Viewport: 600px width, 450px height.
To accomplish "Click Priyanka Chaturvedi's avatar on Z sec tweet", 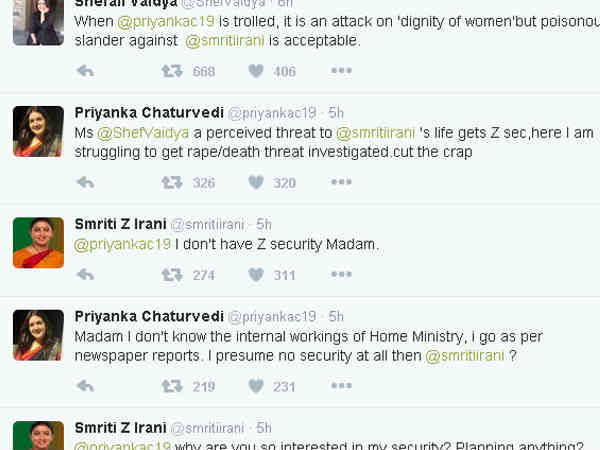I will [38, 131].
